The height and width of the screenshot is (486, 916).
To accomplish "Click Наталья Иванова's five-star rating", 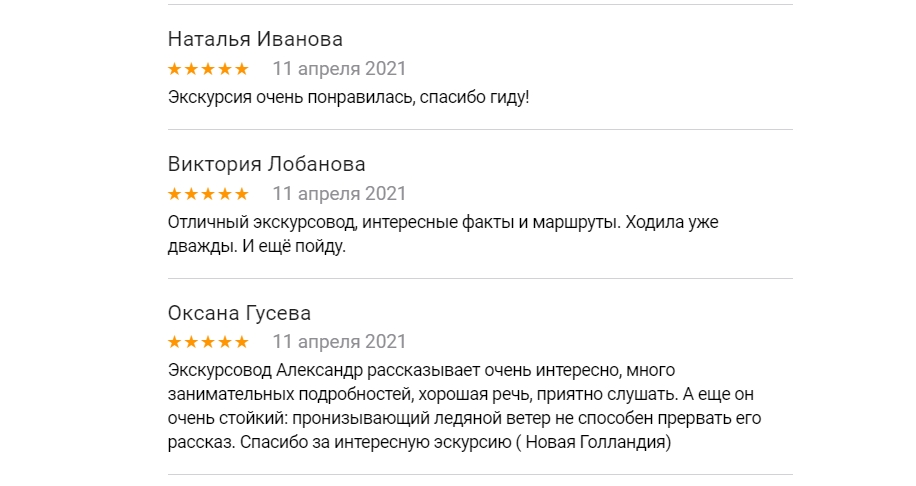I will (208, 69).
